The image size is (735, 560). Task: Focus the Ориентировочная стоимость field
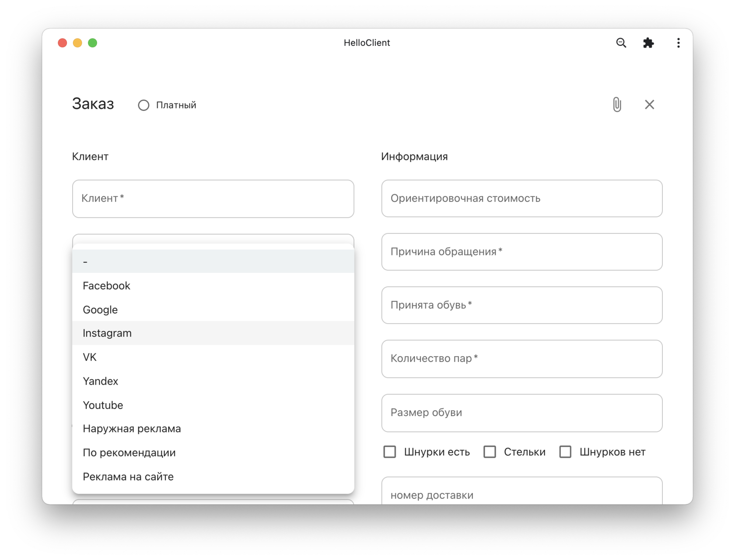(x=522, y=198)
